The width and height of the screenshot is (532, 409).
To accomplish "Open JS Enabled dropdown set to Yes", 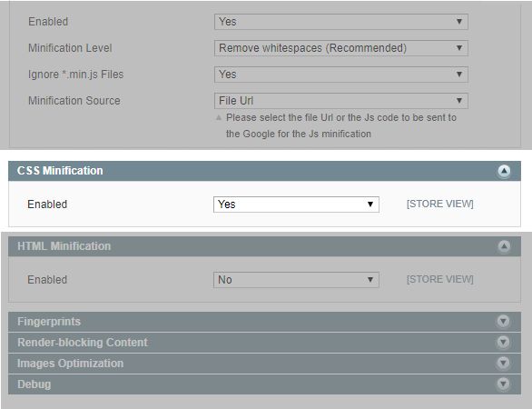I will [341, 22].
